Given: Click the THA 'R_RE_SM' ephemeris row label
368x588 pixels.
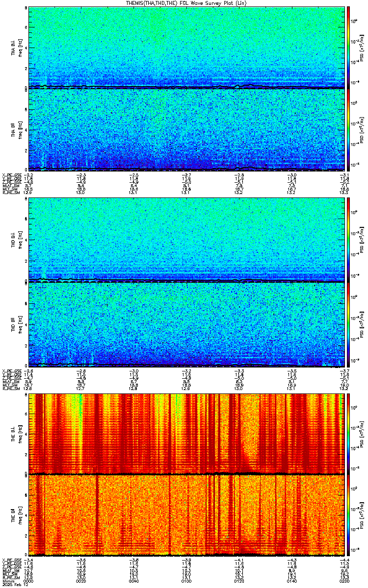Looking at the screenshot, I should click(11, 193).
